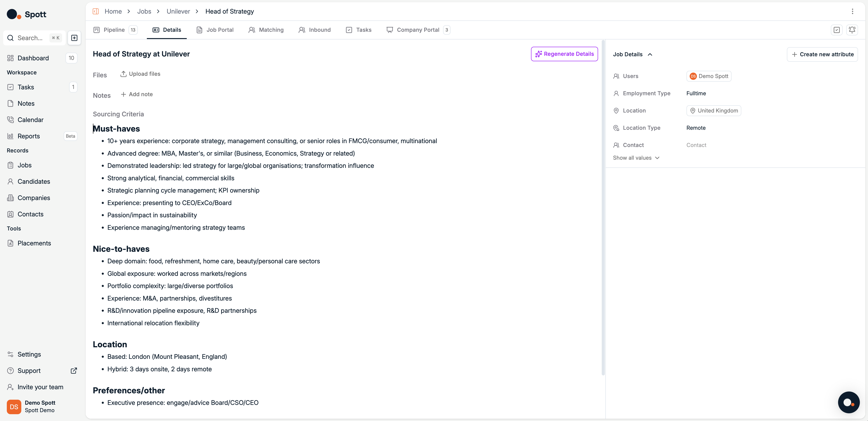Select the Details tab
Viewport: 868px width, 421px height.
coord(167,30)
